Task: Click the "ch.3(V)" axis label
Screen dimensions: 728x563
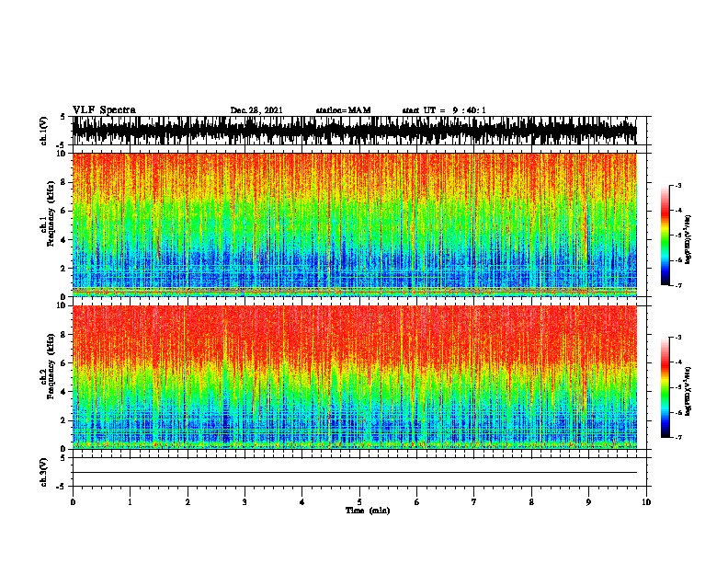Action: [x=43, y=472]
